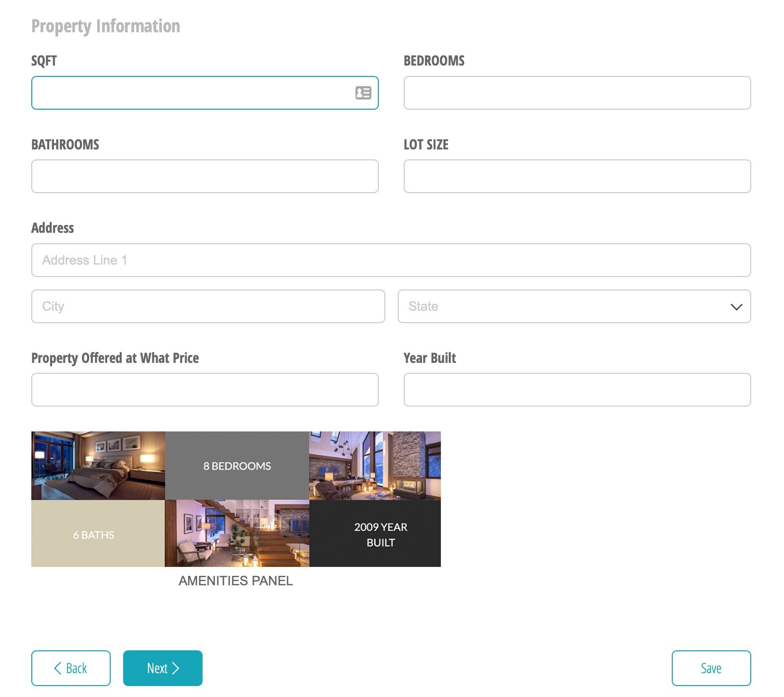Click the amenities panel image
The width and height of the screenshot is (784, 697).
coord(236,499)
